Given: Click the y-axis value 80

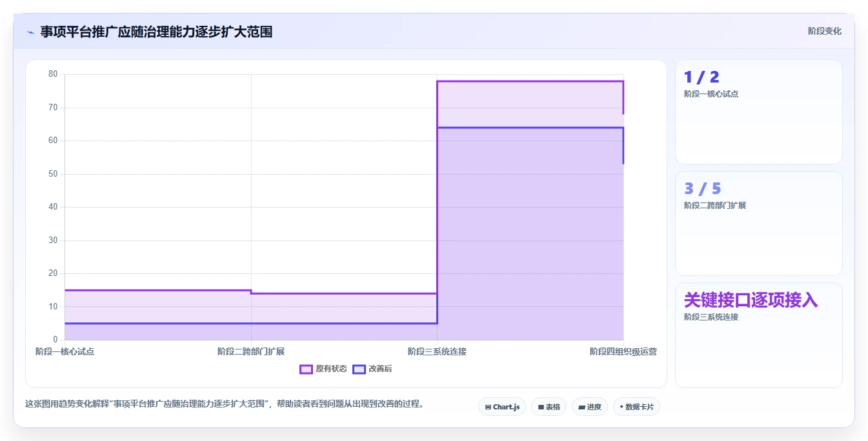Looking at the screenshot, I should [53, 74].
